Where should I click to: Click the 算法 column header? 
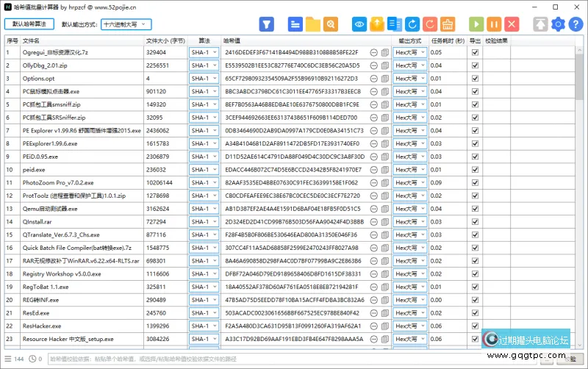204,40
